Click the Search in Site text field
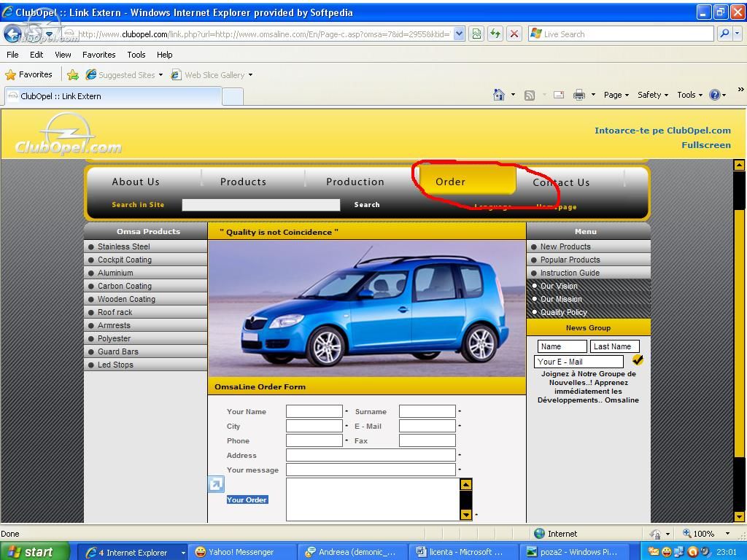 (x=261, y=205)
